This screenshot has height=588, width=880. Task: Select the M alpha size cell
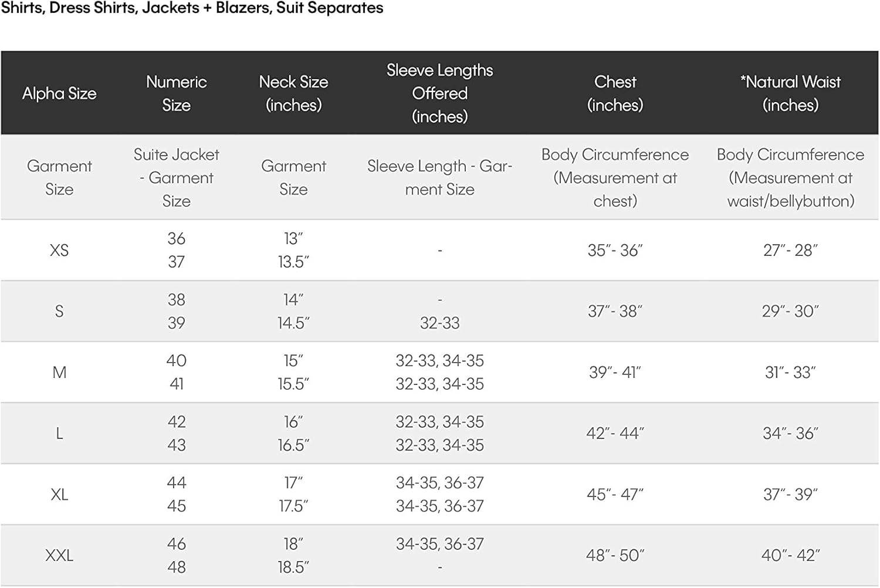coord(59,373)
